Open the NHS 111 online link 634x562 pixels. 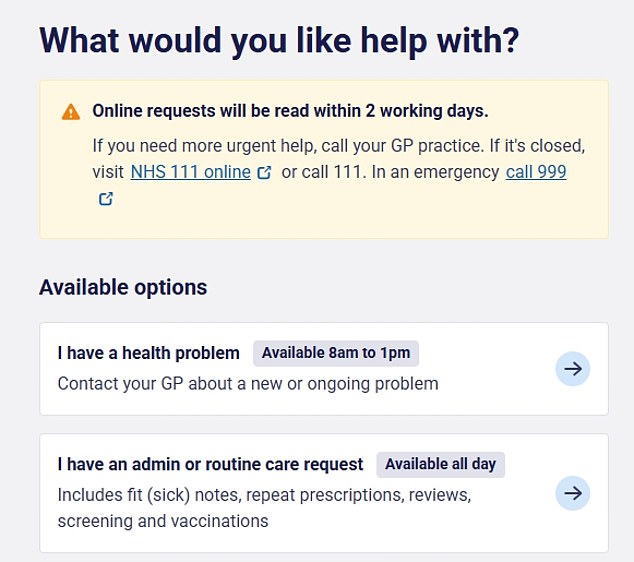point(190,172)
